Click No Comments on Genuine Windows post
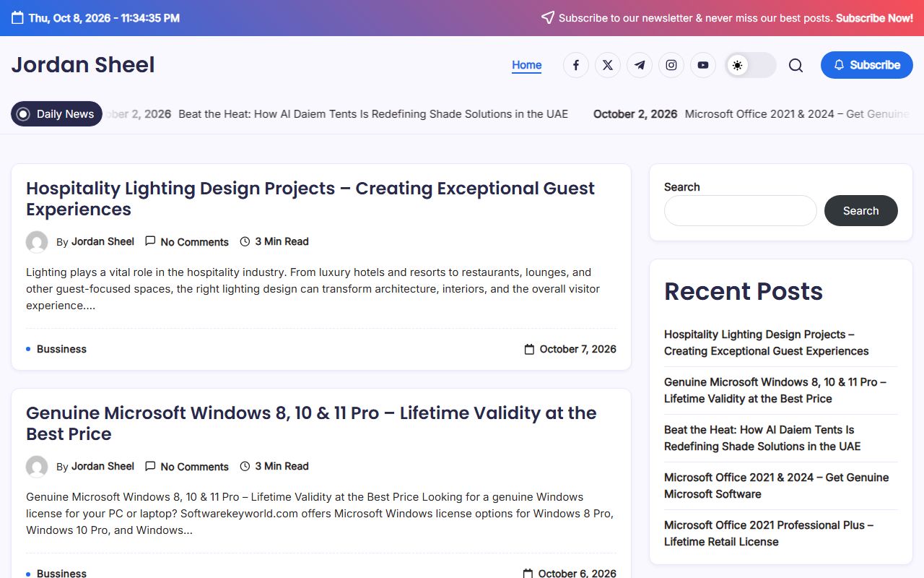The width and height of the screenshot is (924, 578). pyautogui.click(x=194, y=467)
